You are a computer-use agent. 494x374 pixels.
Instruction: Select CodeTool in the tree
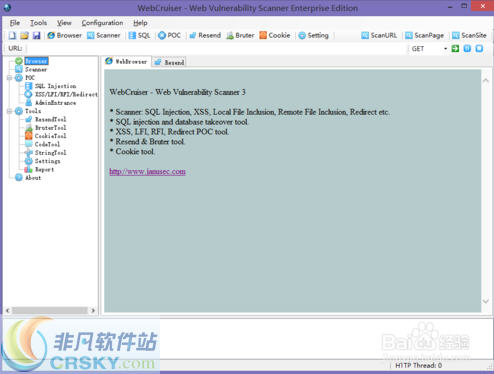(47, 144)
